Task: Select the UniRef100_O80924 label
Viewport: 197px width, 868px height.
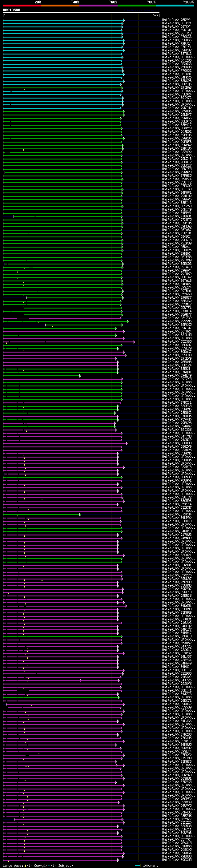Action: [176, 236]
